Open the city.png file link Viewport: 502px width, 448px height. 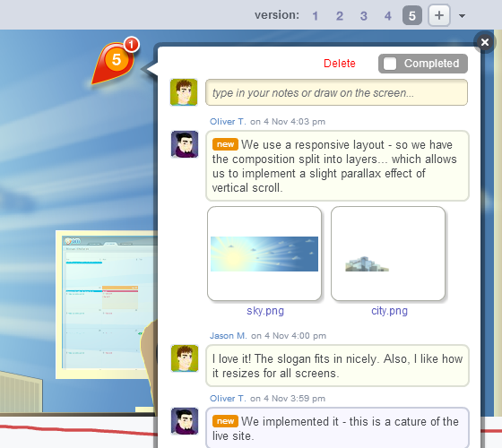389,311
